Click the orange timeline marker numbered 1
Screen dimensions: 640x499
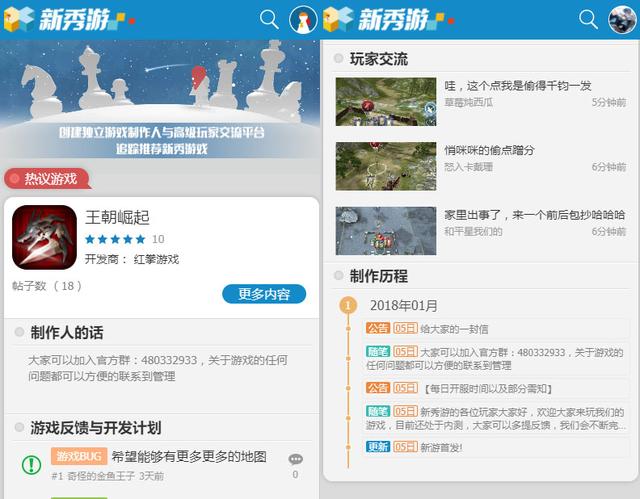coord(347,305)
